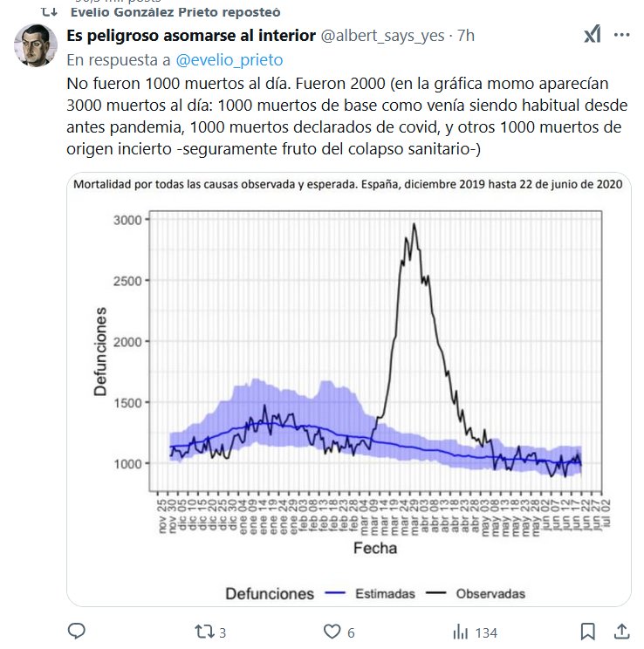This screenshot has height=649, width=644.
Task: Click the @albert_says_yes handle
Action: (383, 36)
